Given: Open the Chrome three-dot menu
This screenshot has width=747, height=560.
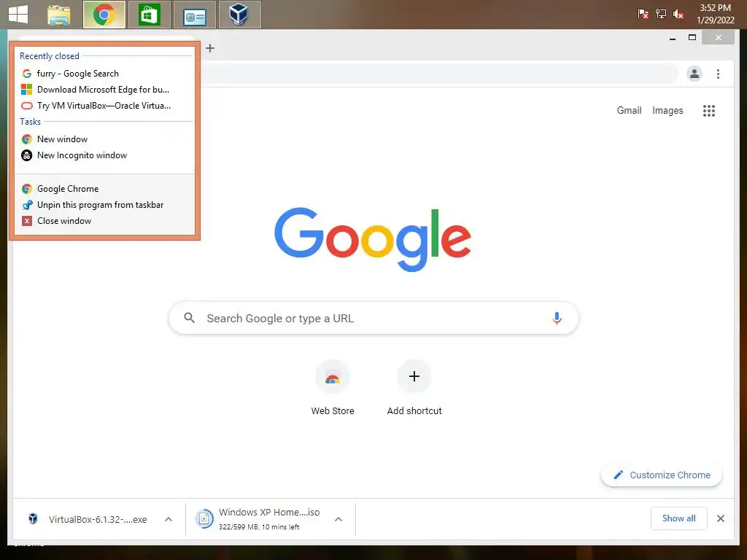Looking at the screenshot, I should tap(718, 74).
